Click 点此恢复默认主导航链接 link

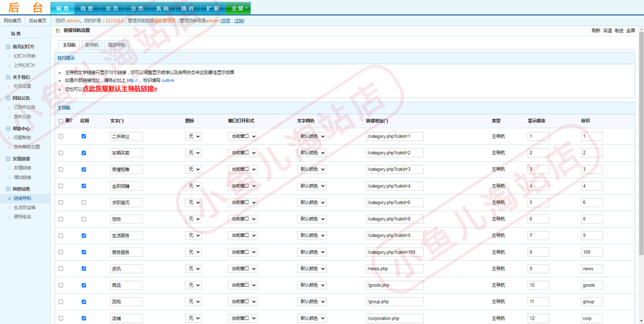coord(120,89)
